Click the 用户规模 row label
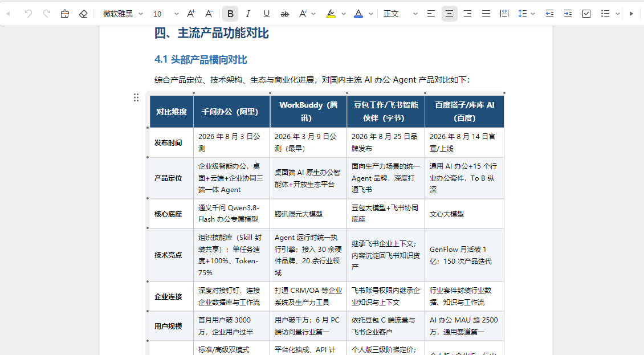 (x=168, y=326)
